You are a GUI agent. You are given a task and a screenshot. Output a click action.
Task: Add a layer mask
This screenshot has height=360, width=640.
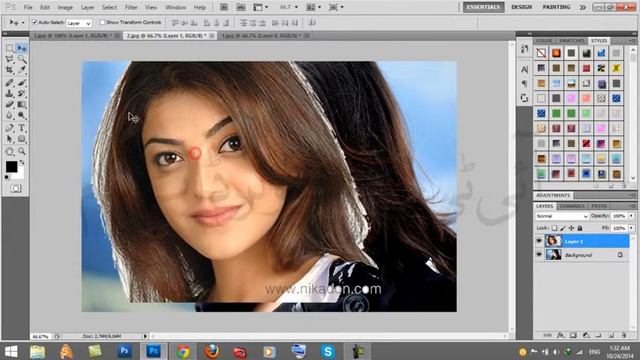(x=573, y=335)
